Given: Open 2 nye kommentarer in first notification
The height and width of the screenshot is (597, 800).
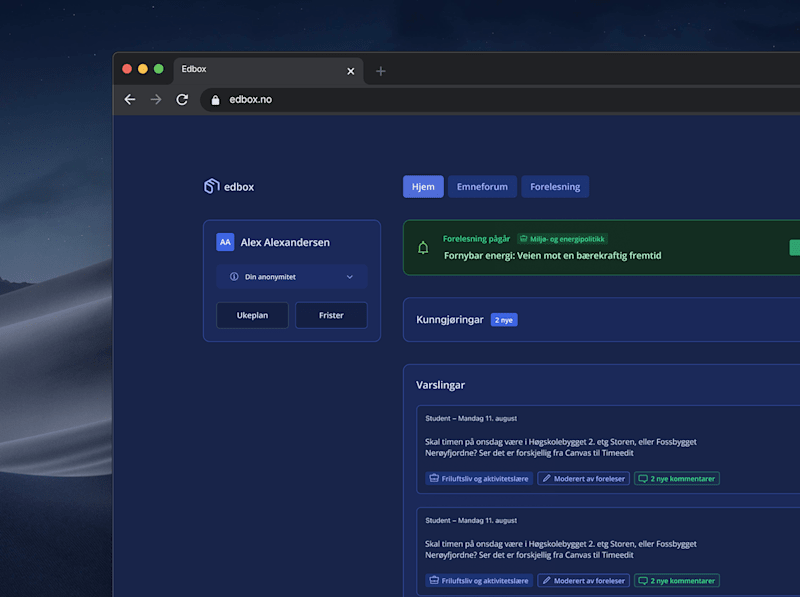Looking at the screenshot, I should 677,479.
